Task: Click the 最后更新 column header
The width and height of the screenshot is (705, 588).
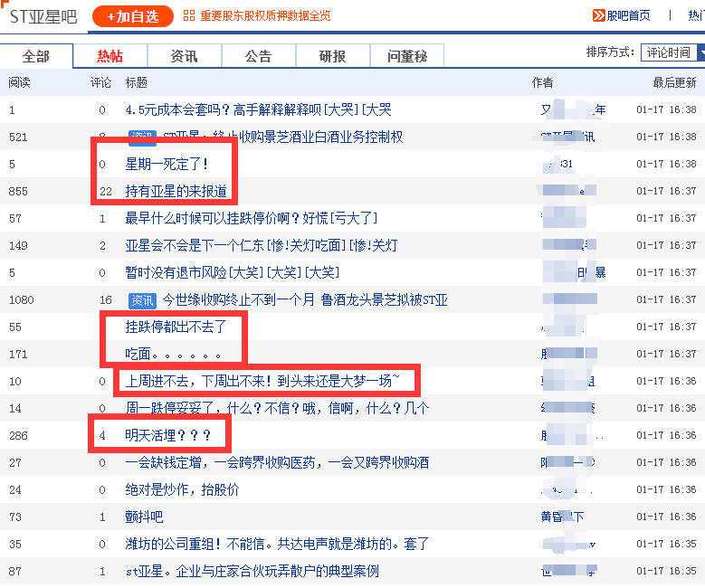Action: (x=674, y=82)
